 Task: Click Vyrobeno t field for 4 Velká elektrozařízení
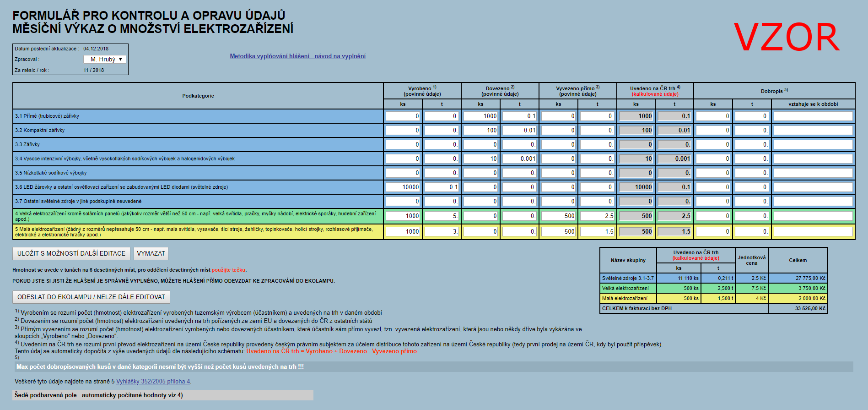pyautogui.click(x=442, y=216)
